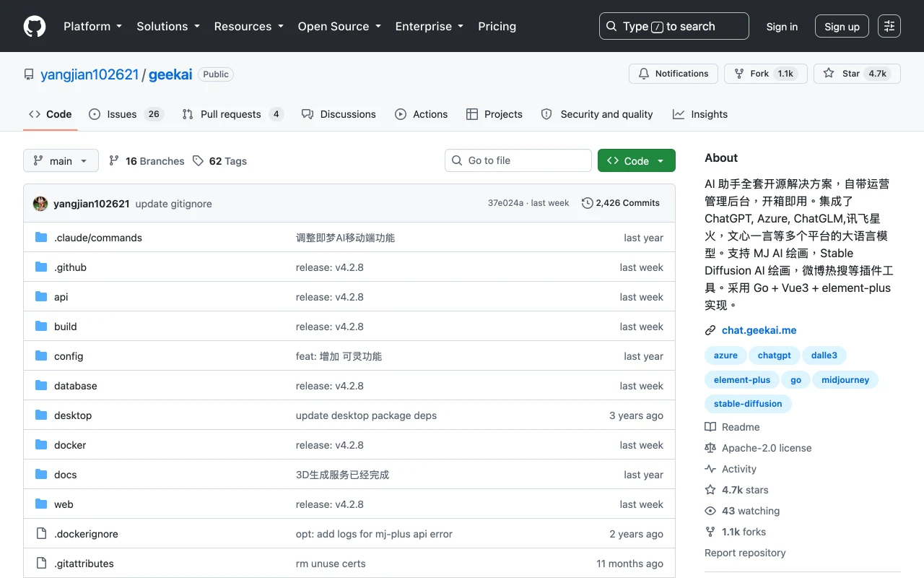
Task: Open the Pull requests tab
Action: point(232,114)
